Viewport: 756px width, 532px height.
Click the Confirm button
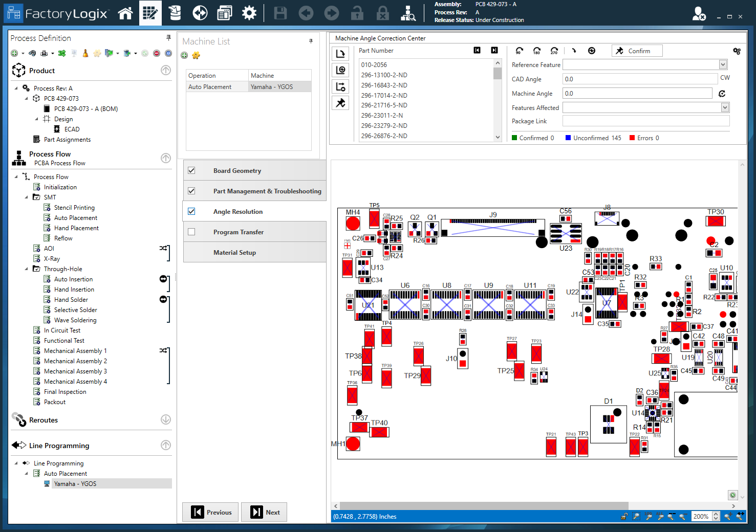[x=637, y=51]
